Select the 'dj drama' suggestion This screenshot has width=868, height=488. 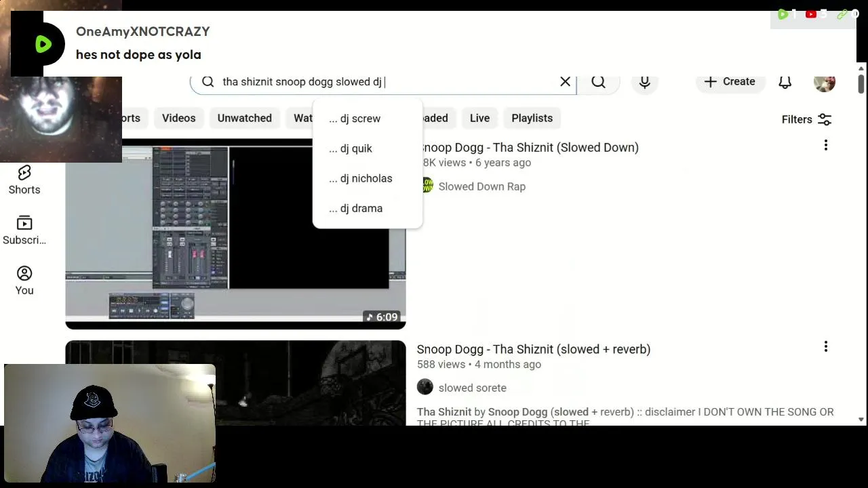[367, 208]
